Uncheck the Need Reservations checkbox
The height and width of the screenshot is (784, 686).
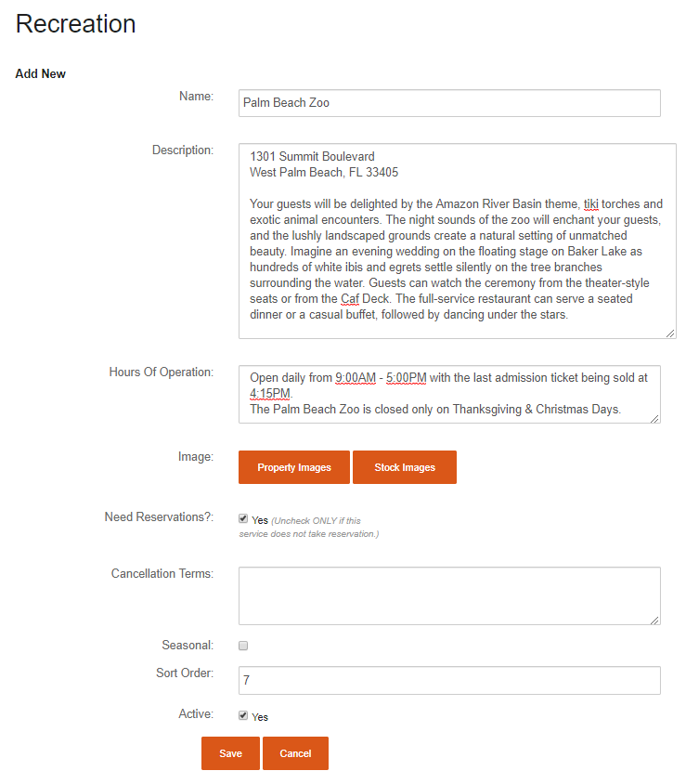pyautogui.click(x=243, y=518)
